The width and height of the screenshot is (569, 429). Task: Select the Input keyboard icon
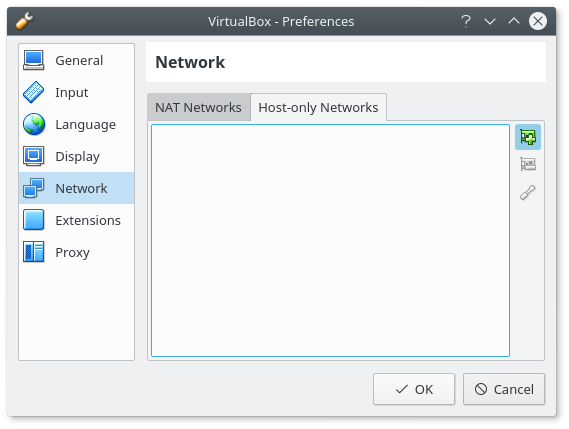point(33,92)
